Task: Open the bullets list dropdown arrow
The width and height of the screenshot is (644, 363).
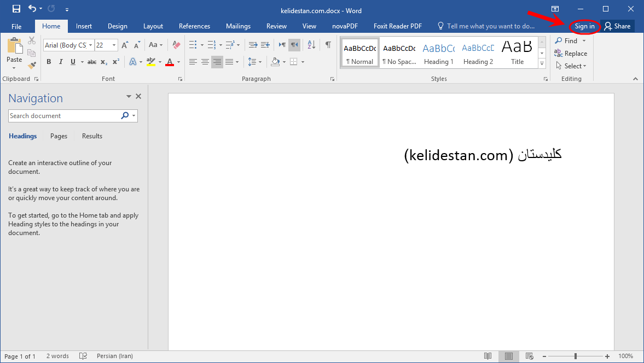Action: pos(202,45)
